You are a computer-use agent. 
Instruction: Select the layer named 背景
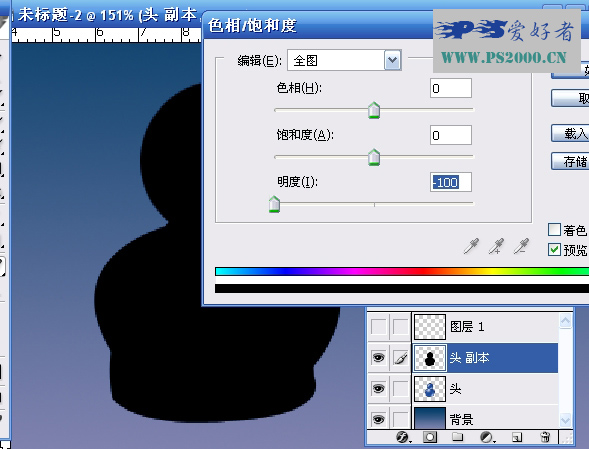coord(461,419)
